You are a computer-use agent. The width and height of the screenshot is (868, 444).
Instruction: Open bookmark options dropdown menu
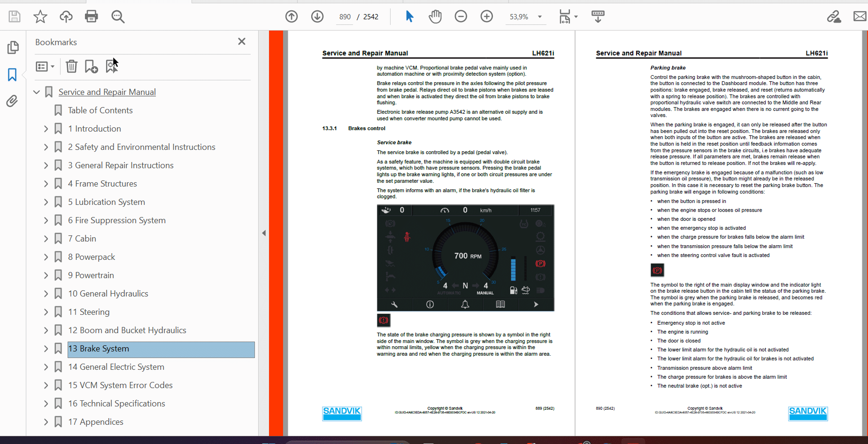(46, 67)
